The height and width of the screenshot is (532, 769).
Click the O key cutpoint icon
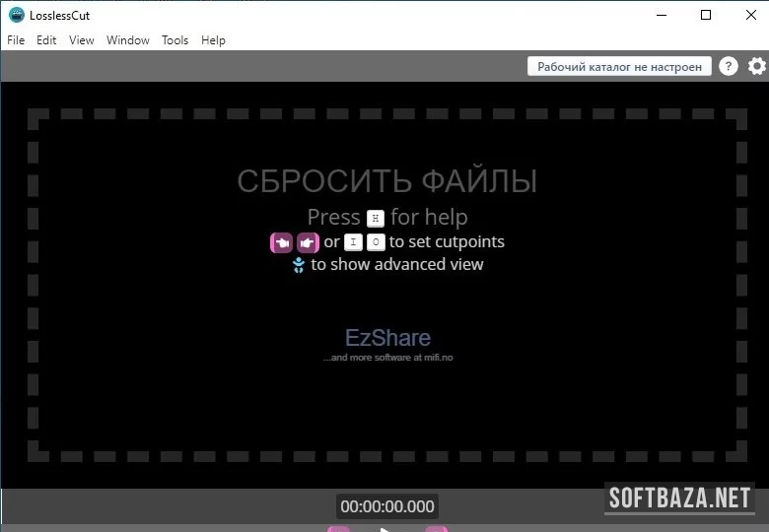pos(376,242)
